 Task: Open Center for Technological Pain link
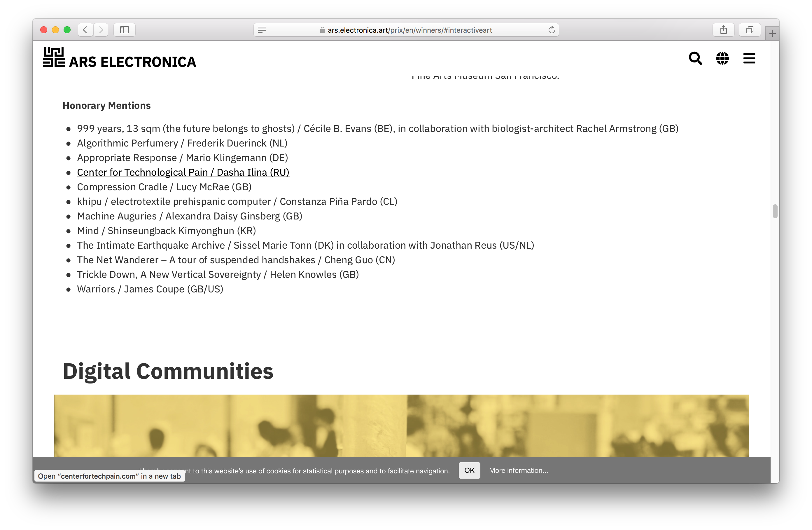tap(183, 172)
